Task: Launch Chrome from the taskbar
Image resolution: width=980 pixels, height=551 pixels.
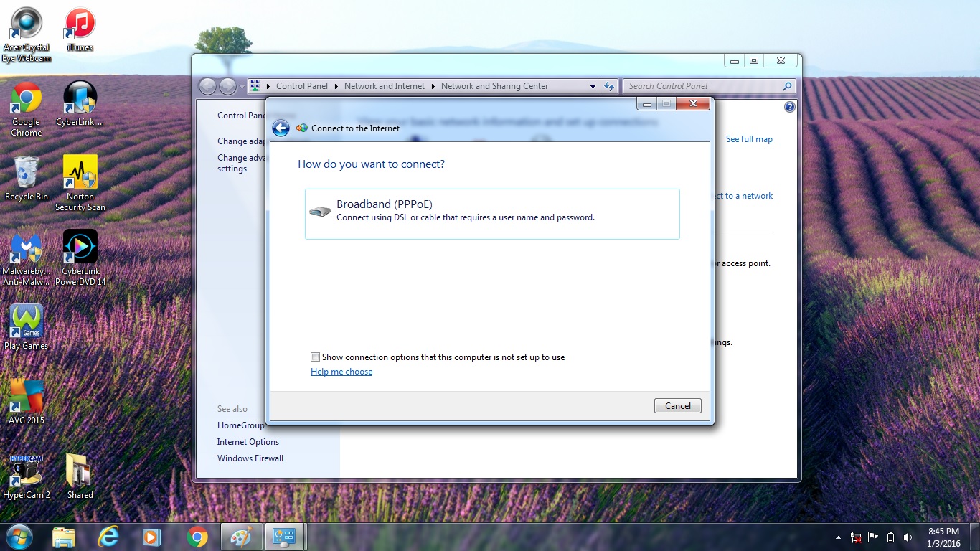Action: (x=197, y=537)
